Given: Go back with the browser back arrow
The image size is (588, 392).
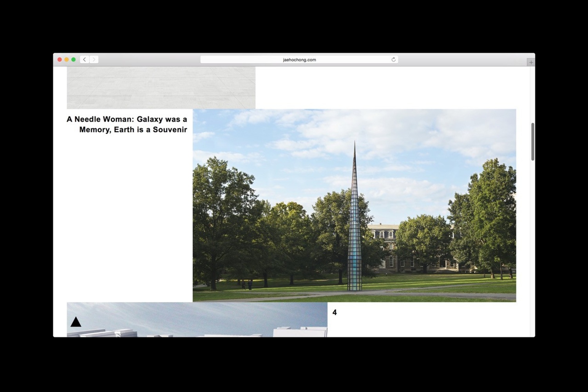Looking at the screenshot, I should 84,60.
